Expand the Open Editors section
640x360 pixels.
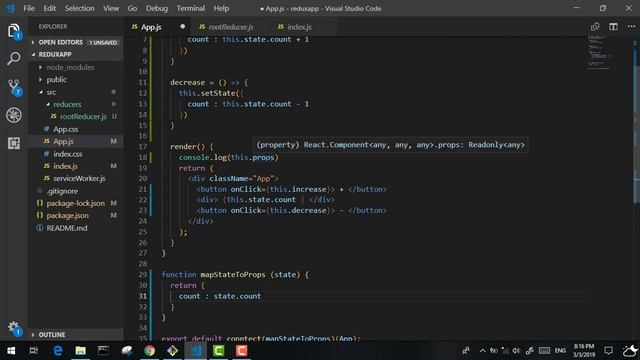76,42
